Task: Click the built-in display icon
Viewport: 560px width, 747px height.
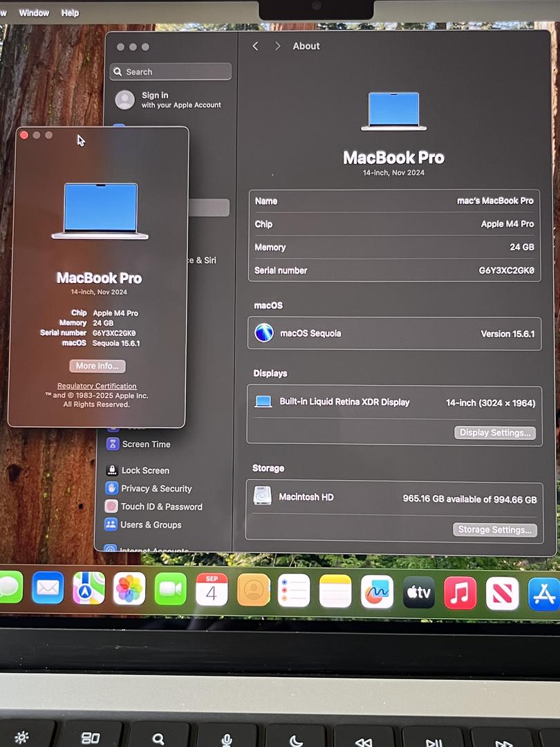Action: tap(263, 402)
